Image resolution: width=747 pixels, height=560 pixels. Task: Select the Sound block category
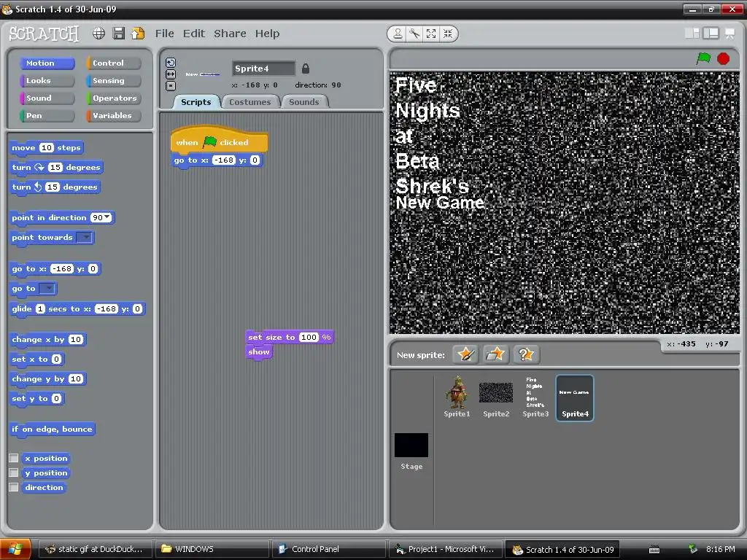click(47, 98)
